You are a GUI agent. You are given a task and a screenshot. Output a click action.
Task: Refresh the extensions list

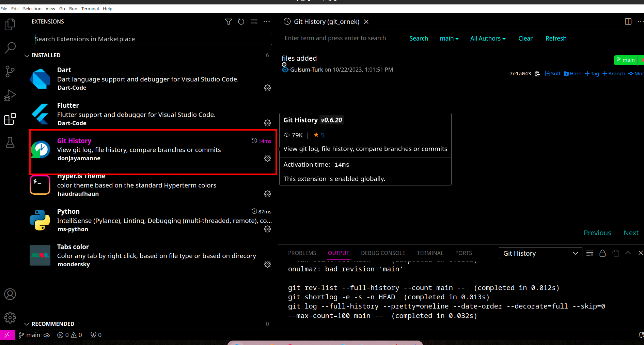(x=241, y=22)
